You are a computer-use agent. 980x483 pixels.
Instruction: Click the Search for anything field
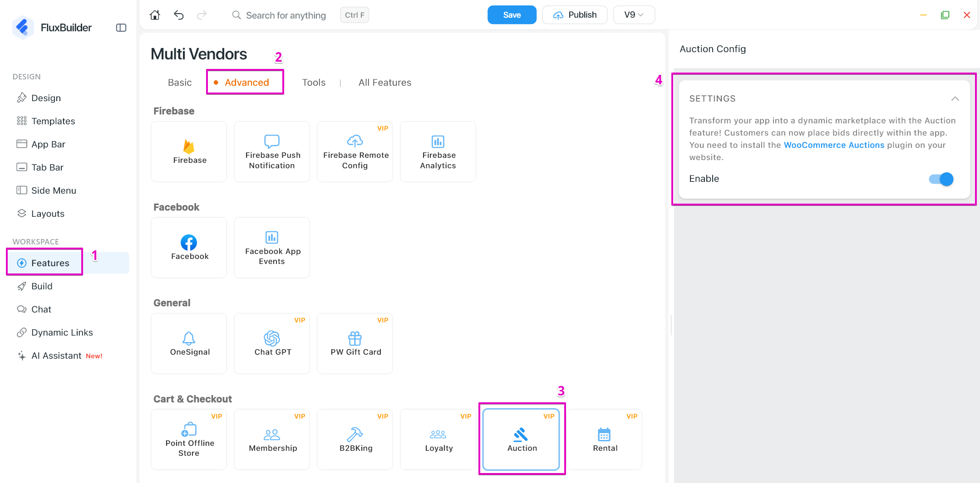pyautogui.click(x=286, y=15)
